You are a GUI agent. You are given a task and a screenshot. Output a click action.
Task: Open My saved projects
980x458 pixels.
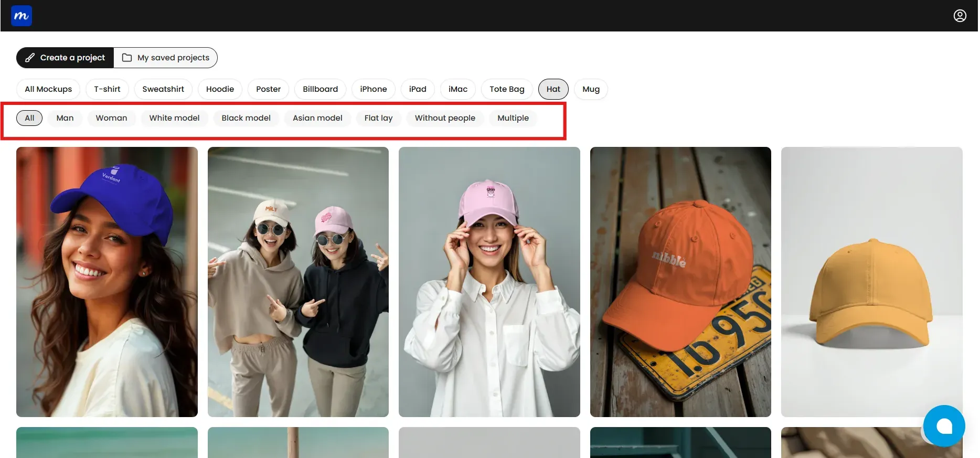(x=166, y=58)
